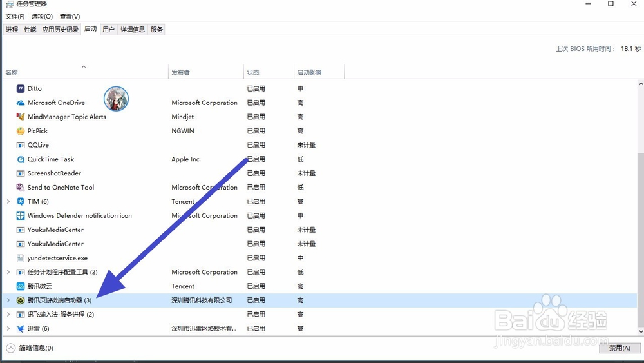Click the 讯飞输入法-服务进程 icon
This screenshot has width=644, height=363.
pos(21,315)
